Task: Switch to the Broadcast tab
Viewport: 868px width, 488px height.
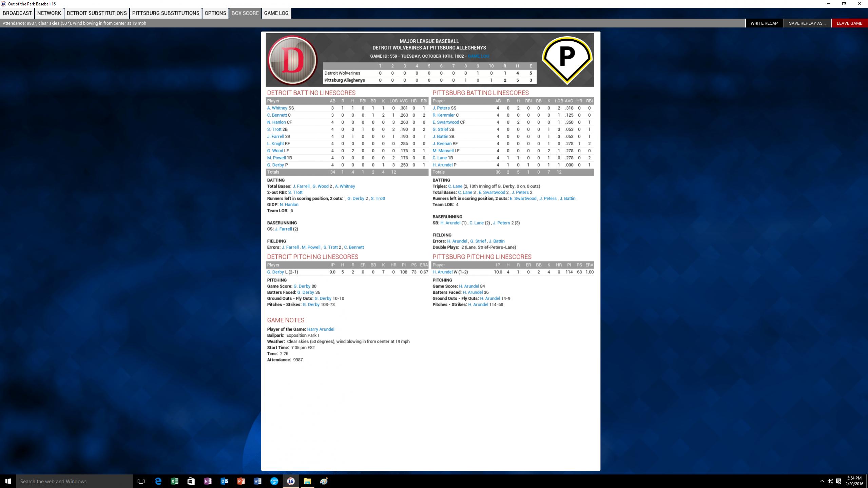Action: [17, 13]
